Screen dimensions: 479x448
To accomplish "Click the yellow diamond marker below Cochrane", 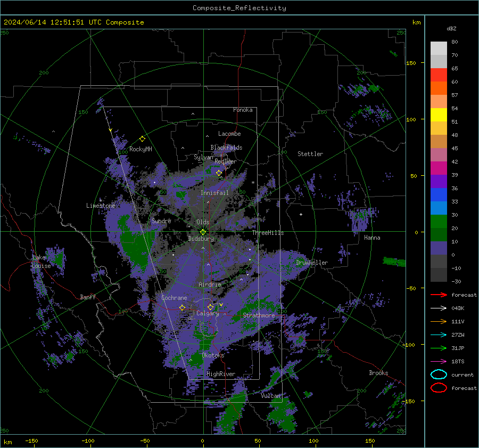I will [182, 307].
